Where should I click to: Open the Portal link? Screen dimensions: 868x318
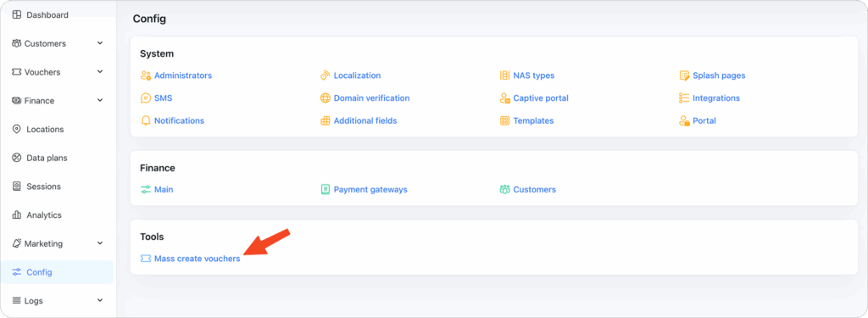(704, 120)
